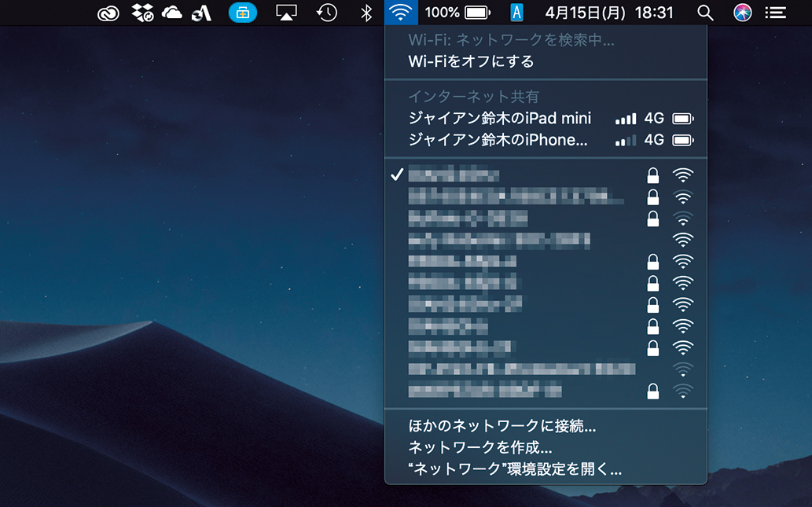Open the input source 'A' menu
The width and height of the screenshot is (812, 507).
[516, 13]
